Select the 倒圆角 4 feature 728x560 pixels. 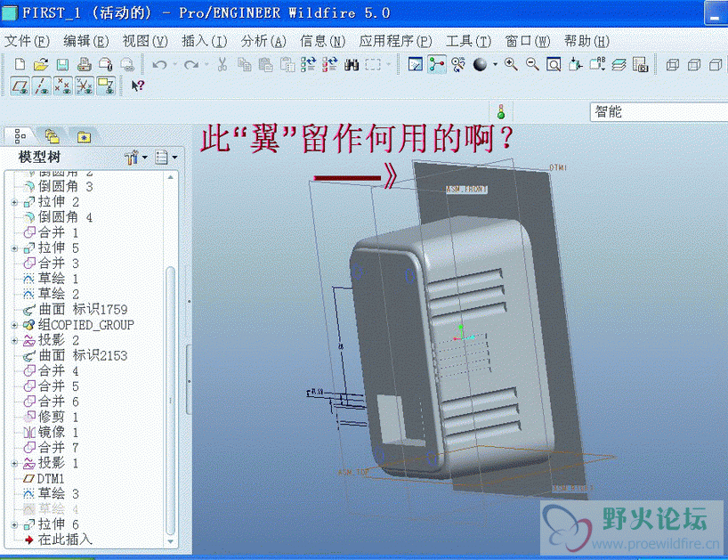point(58,217)
